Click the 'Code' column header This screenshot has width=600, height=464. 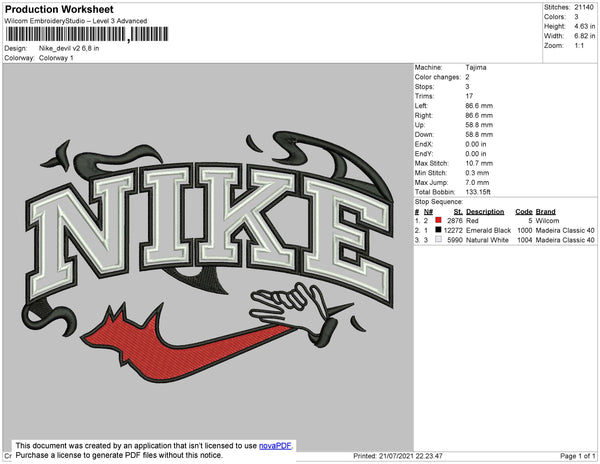click(523, 212)
